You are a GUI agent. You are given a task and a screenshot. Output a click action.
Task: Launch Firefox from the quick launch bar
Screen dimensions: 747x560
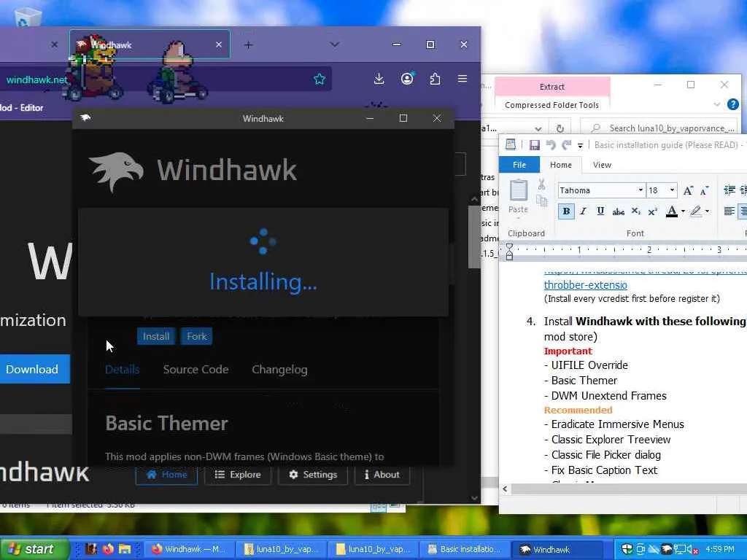coord(108,549)
